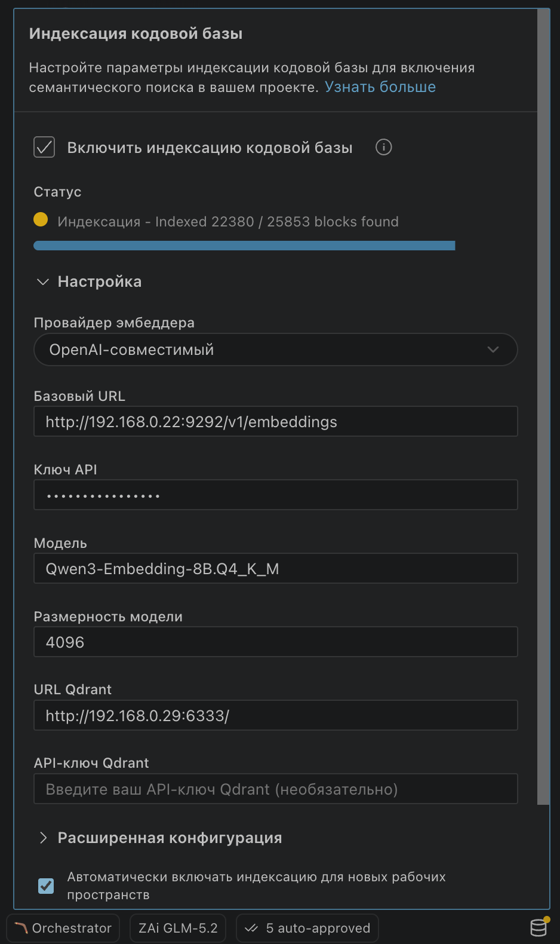Open the Orchestrator mode selector
This screenshot has width=560, height=944.
pyautogui.click(x=63, y=928)
